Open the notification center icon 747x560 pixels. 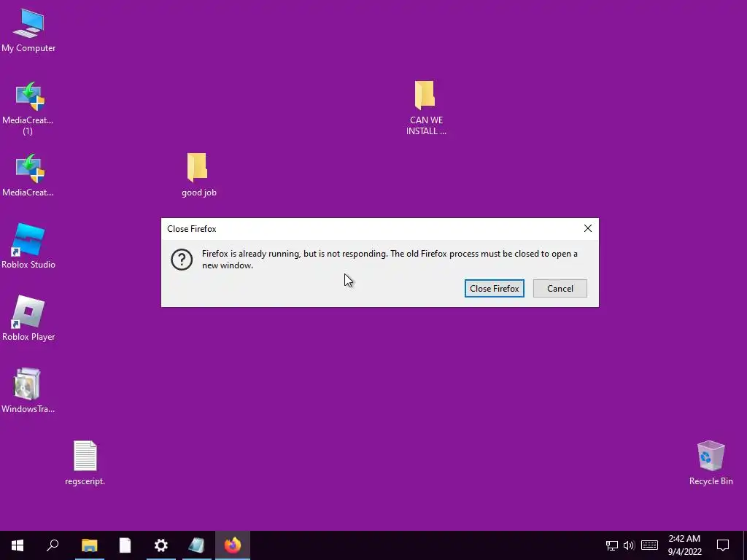[x=723, y=545]
